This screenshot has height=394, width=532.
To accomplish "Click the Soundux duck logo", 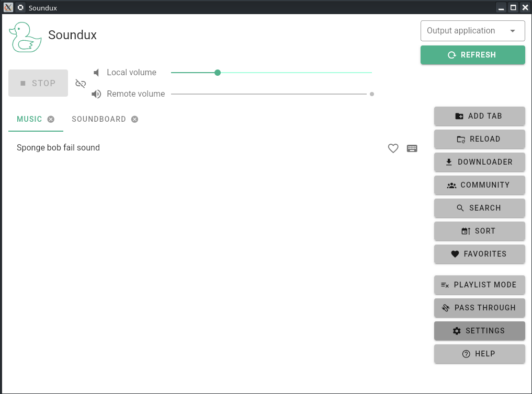I will [x=25, y=37].
